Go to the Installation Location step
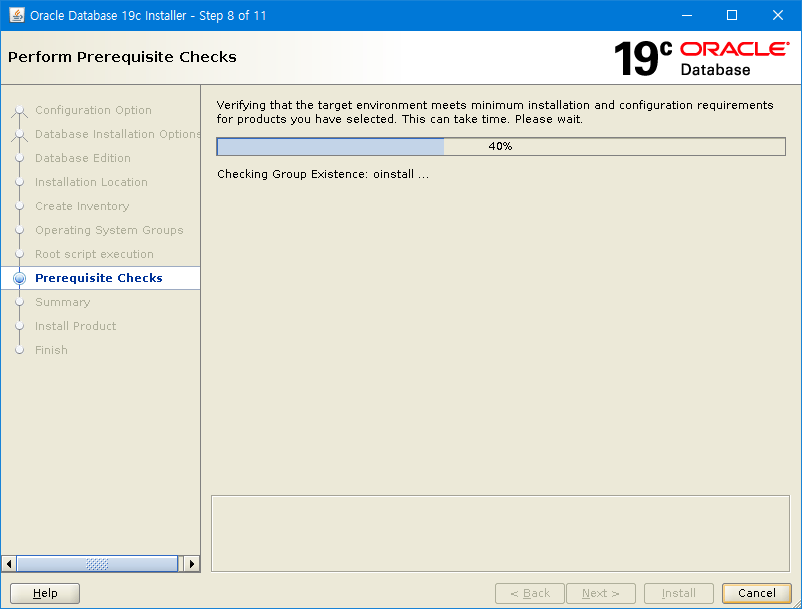 (x=91, y=182)
